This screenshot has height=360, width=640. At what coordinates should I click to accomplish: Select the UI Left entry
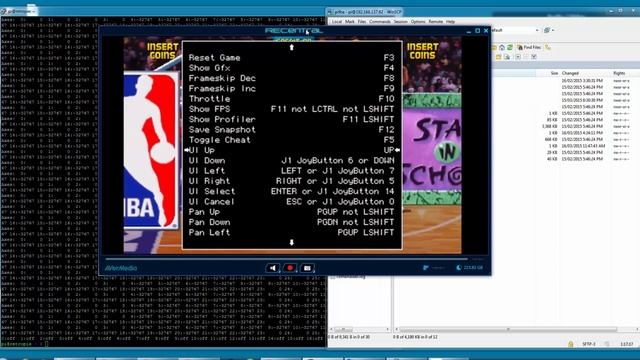coord(291,171)
